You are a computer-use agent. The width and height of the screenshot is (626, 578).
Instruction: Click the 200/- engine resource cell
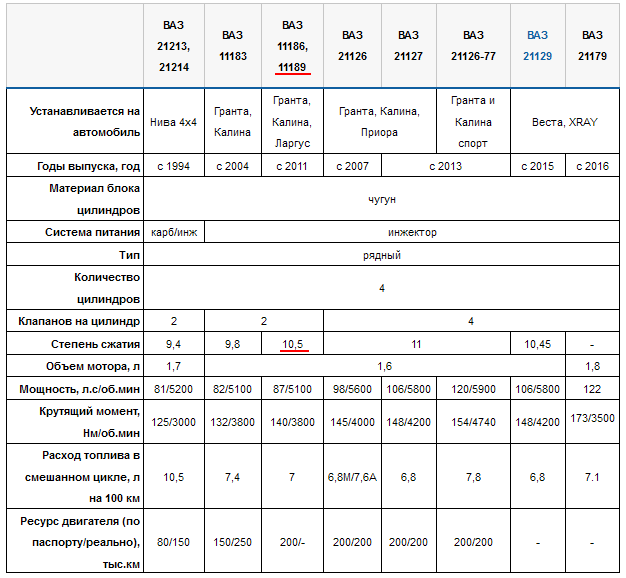tap(292, 542)
